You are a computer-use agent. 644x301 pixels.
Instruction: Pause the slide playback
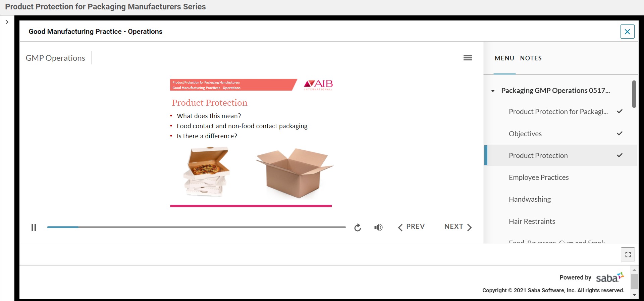point(34,228)
